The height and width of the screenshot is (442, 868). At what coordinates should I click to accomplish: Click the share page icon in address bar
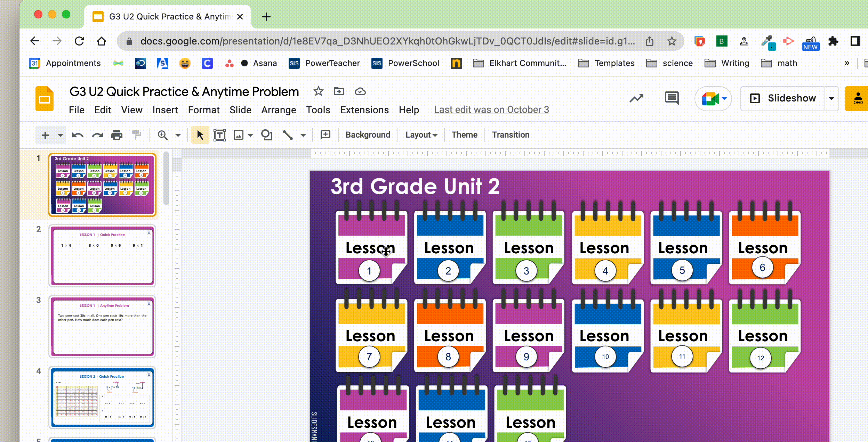(649, 41)
